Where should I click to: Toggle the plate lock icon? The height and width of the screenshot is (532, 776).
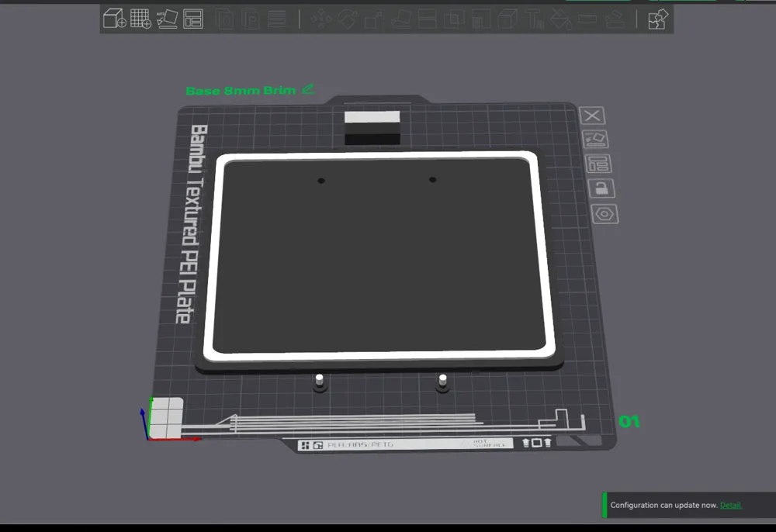[601, 188]
